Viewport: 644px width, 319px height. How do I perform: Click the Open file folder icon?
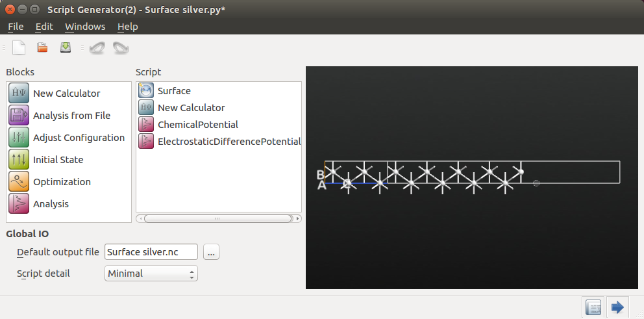42,47
